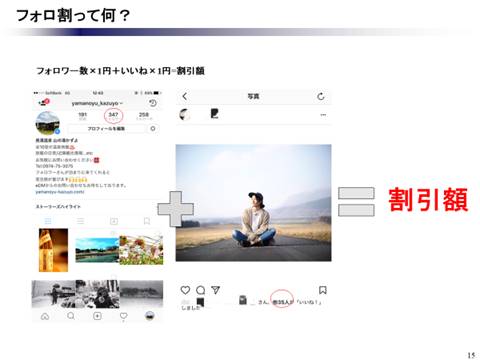Tap the profile avatar picture
This screenshot has height=360, width=480.
tap(48, 123)
